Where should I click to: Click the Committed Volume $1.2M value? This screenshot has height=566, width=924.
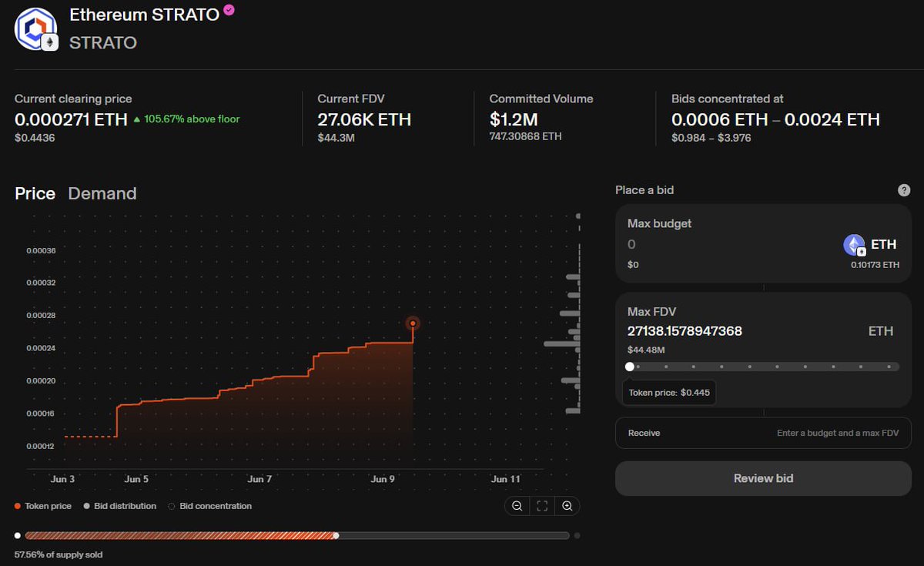point(514,119)
